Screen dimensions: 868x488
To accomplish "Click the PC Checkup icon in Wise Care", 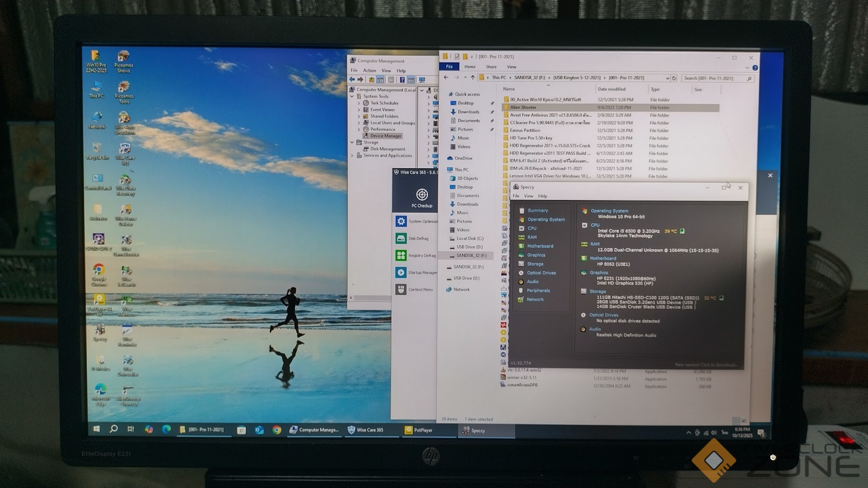I will 422,195.
